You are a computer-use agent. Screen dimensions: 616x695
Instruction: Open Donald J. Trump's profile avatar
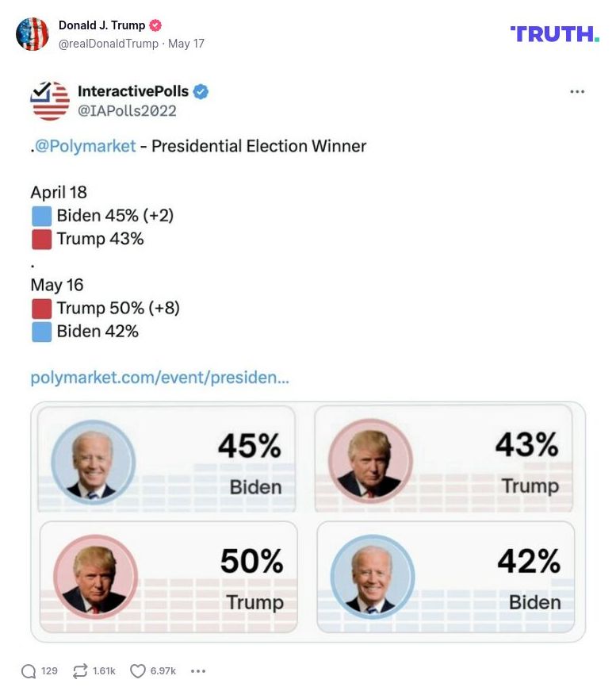click(33, 34)
